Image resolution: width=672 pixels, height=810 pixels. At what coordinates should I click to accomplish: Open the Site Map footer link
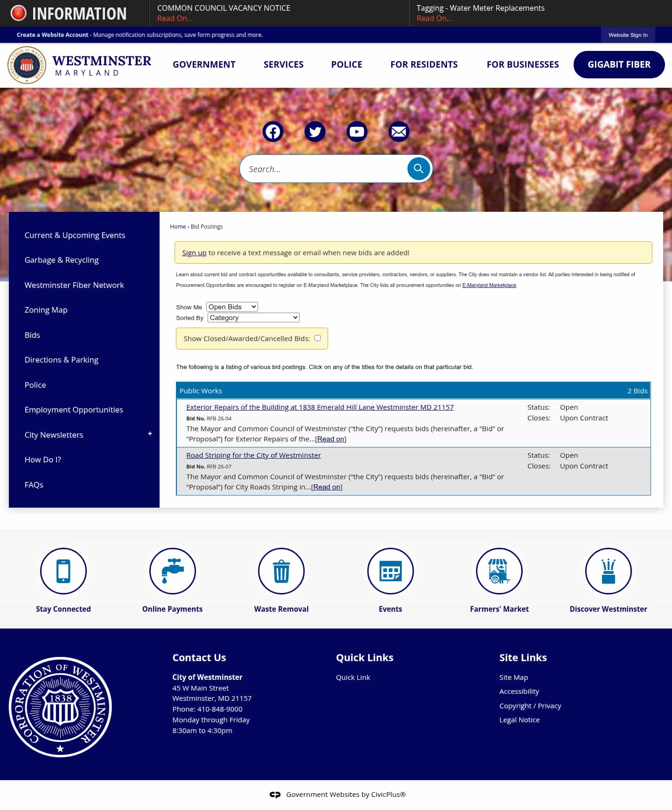click(514, 677)
